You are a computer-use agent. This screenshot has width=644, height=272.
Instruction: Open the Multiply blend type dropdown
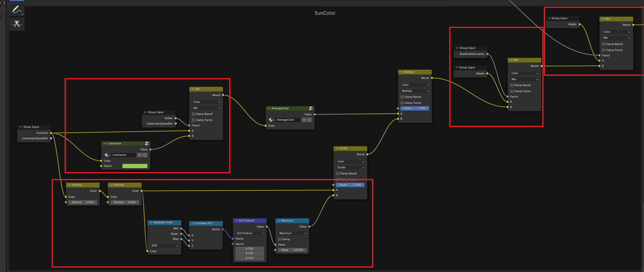coord(415,91)
